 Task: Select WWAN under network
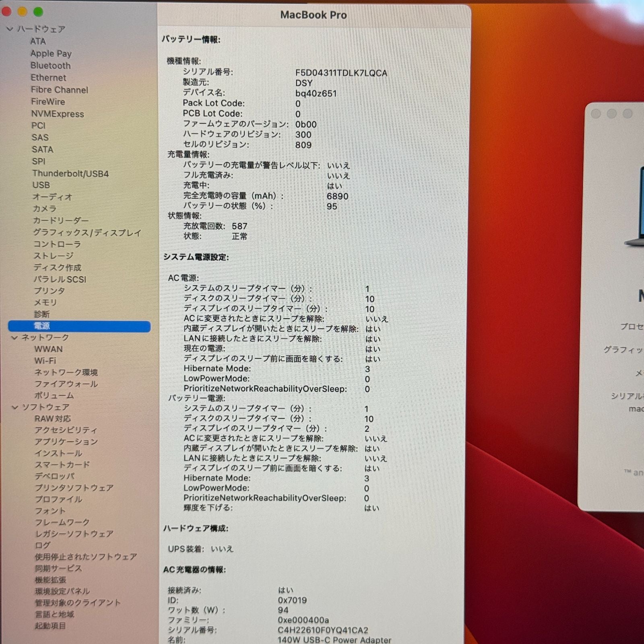(48, 349)
